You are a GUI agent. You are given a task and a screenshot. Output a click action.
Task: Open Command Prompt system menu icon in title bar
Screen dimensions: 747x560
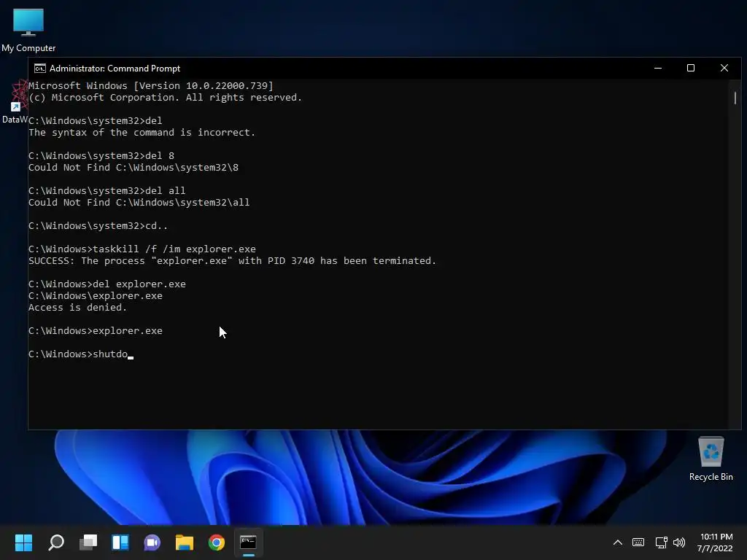coord(39,69)
